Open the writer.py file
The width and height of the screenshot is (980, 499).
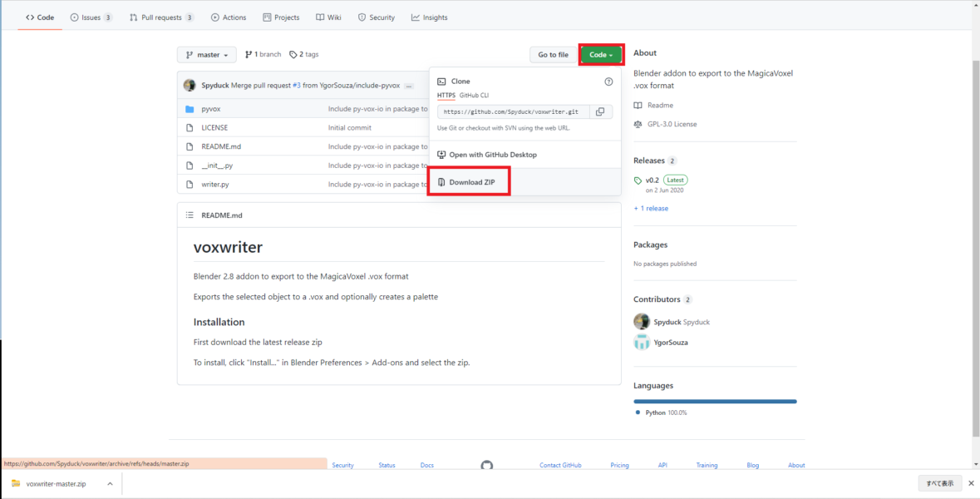(x=215, y=185)
